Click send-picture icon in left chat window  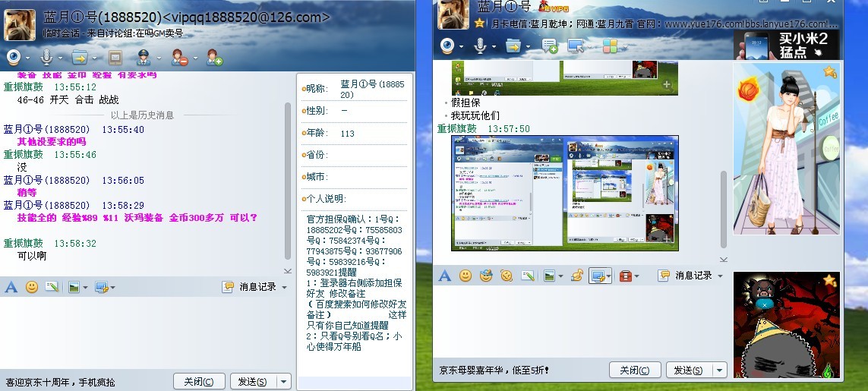pyautogui.click(x=74, y=287)
